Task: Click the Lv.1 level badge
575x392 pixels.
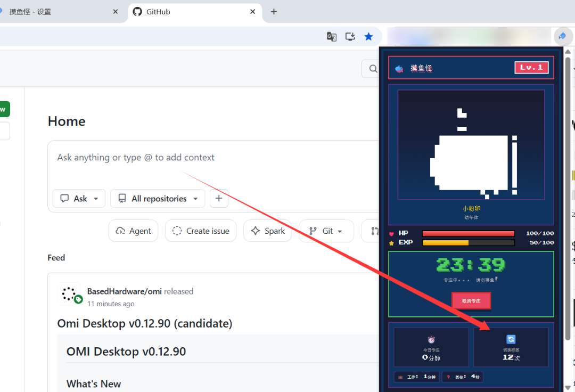Action: tap(531, 68)
